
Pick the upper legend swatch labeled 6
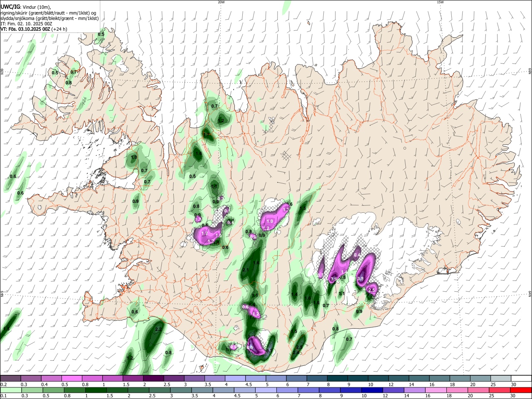tap(297, 378)
